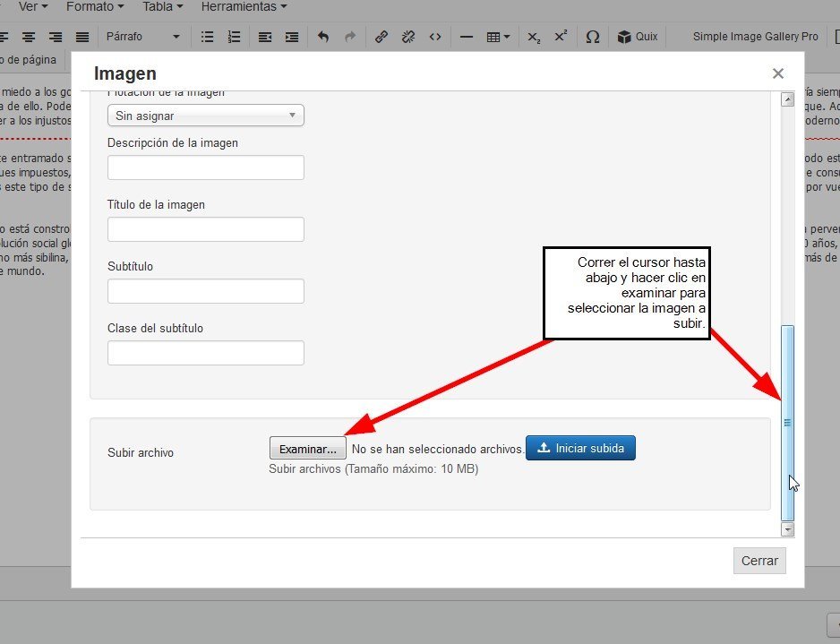Screen dimensions: 840x644
Task: Open the Quix builder button
Action: [637, 37]
